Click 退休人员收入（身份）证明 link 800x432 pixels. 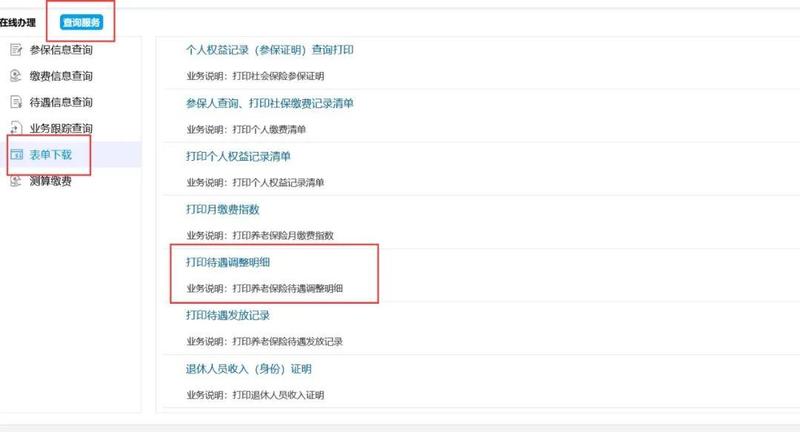pyautogui.click(x=248, y=369)
